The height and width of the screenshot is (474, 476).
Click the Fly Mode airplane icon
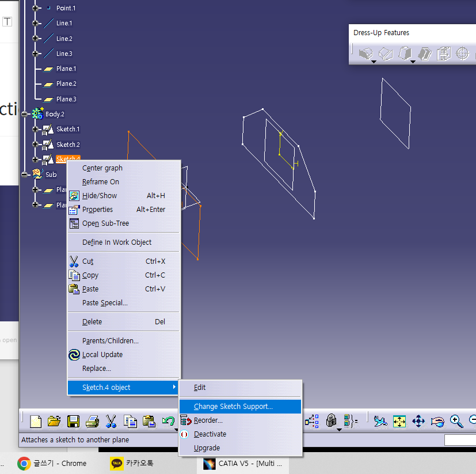point(380,422)
